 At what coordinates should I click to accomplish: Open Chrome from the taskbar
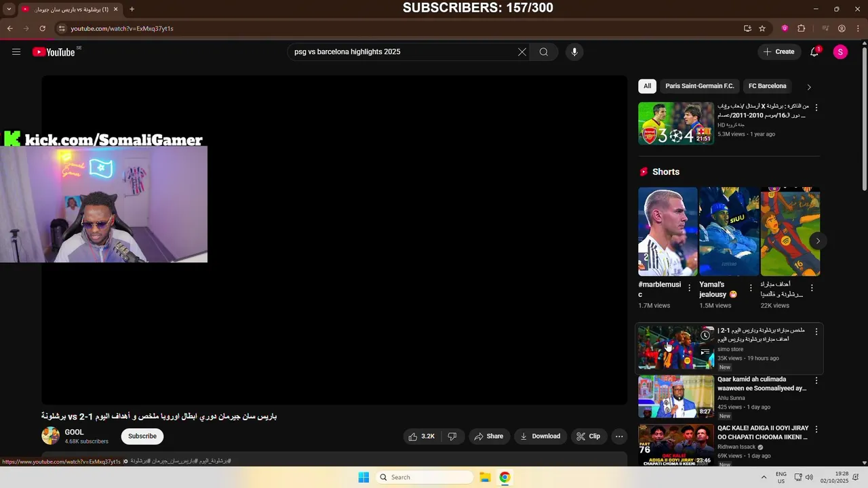click(505, 477)
